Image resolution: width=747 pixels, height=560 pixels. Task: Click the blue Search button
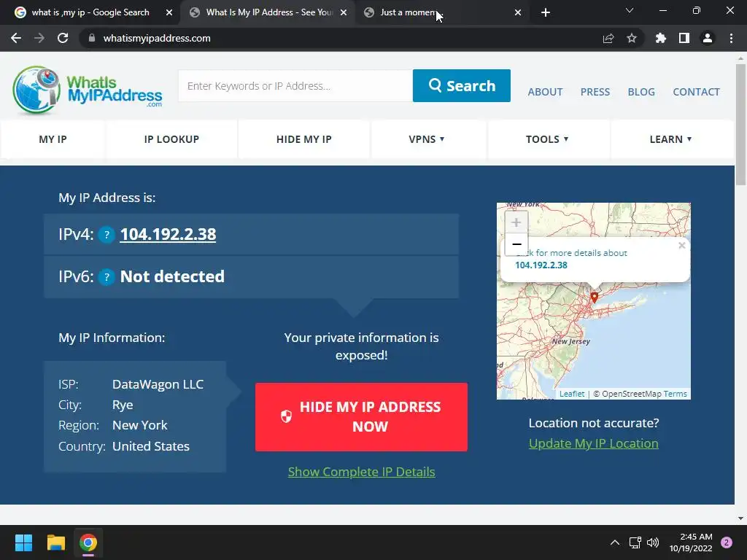click(462, 86)
